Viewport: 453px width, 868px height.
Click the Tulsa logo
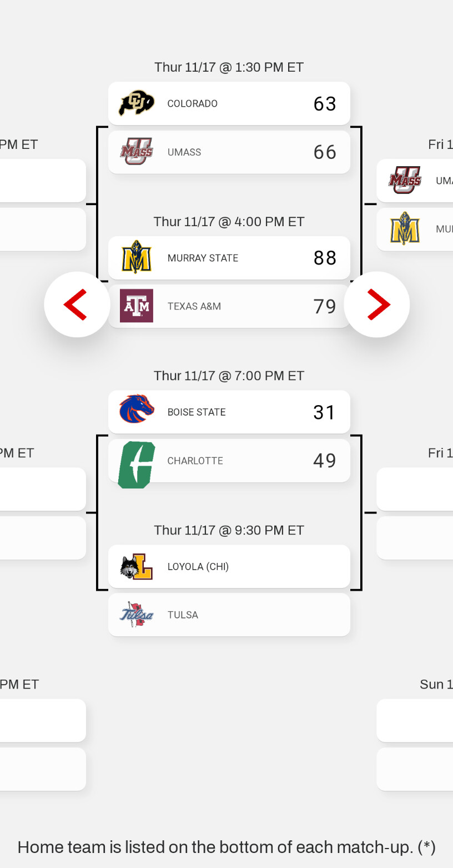tap(137, 614)
